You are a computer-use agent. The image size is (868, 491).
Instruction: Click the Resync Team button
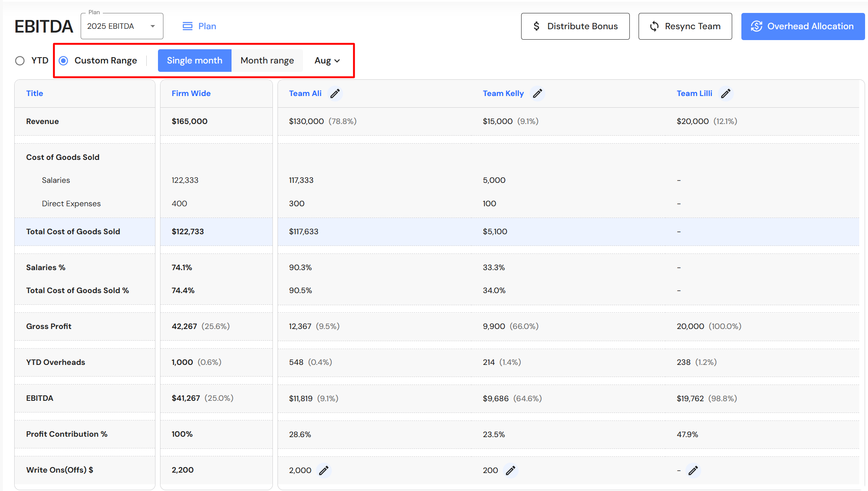point(685,26)
